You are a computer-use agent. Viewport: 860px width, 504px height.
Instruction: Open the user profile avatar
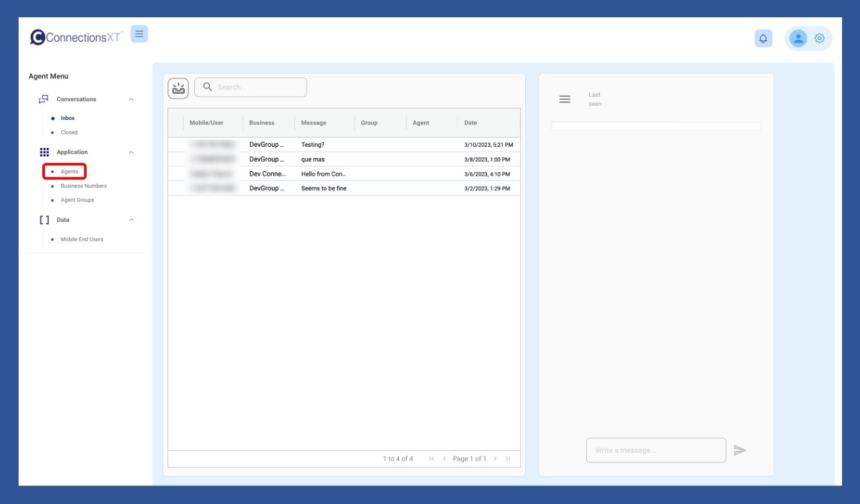pos(798,38)
